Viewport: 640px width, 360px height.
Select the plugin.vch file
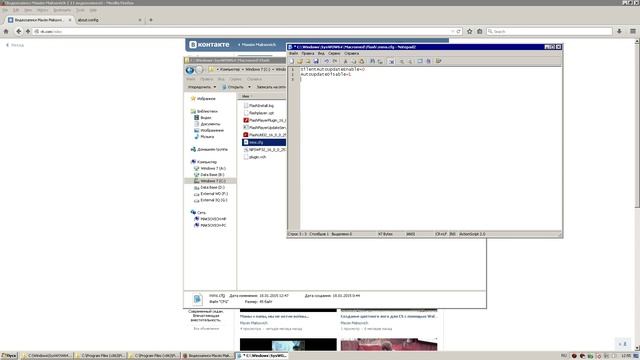(x=255, y=157)
